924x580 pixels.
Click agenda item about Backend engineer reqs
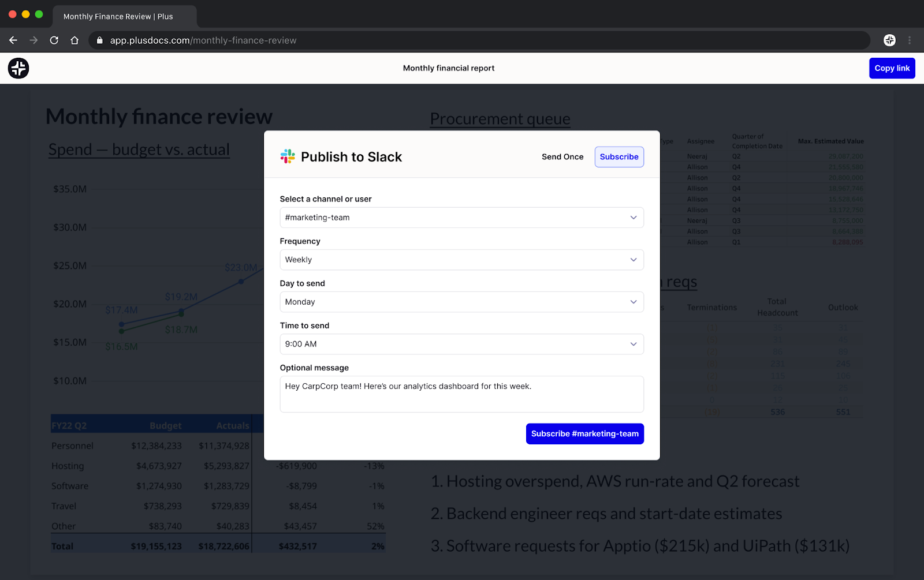606,514
